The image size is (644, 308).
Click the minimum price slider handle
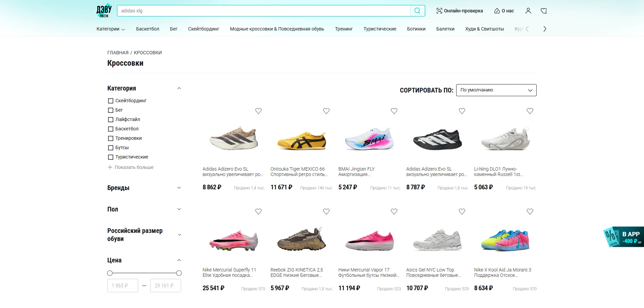coord(110,273)
